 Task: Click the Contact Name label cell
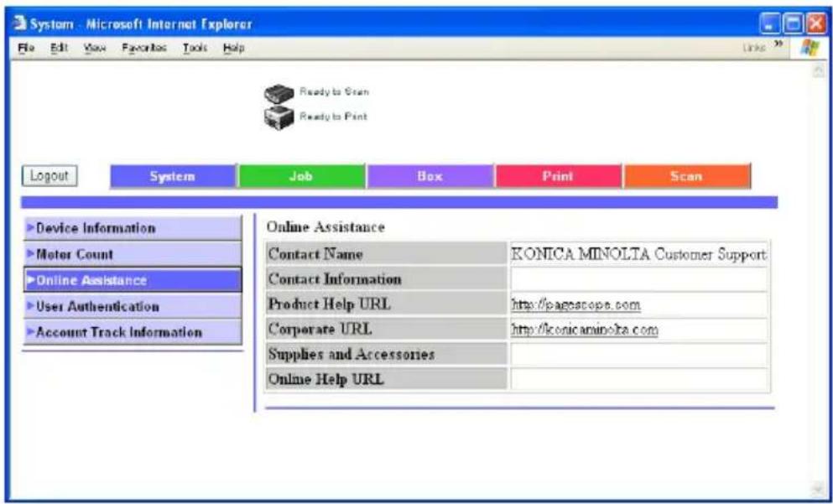pos(386,254)
